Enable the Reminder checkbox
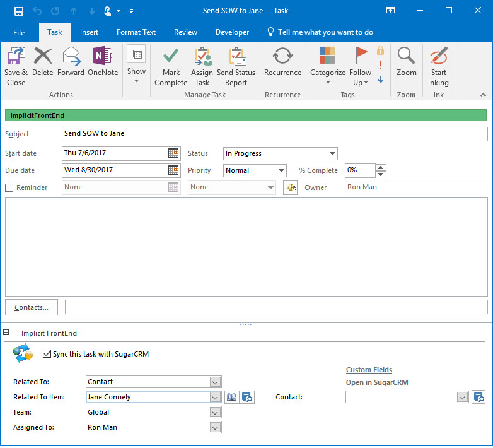 pyautogui.click(x=9, y=187)
